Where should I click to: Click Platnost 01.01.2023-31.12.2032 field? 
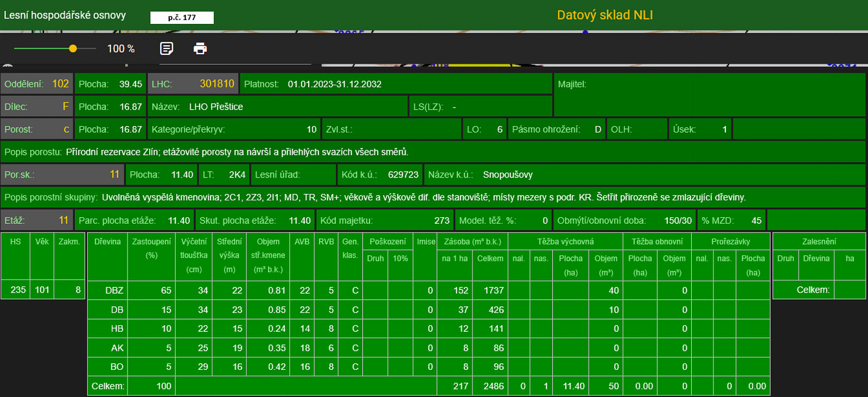[396, 84]
